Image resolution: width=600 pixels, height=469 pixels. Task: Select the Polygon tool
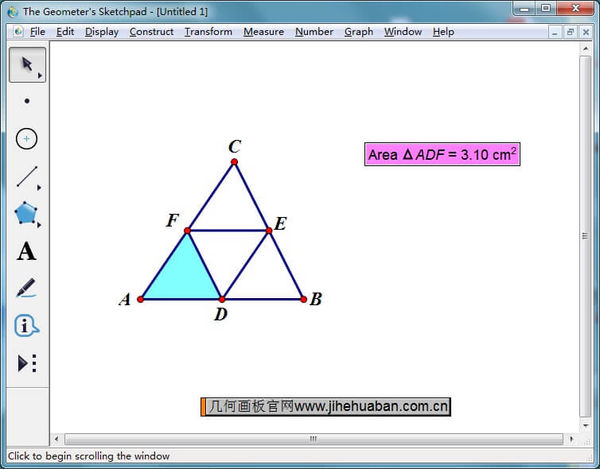26,213
